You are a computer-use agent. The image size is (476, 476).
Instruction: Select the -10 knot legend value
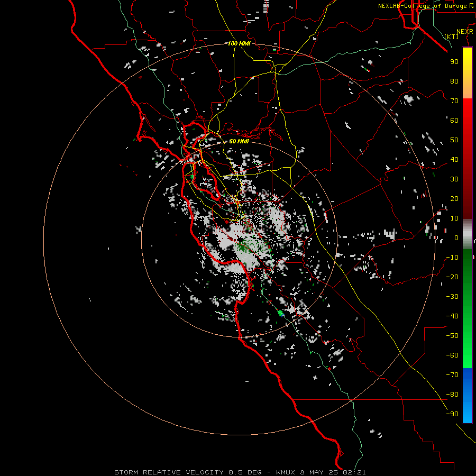point(452,258)
